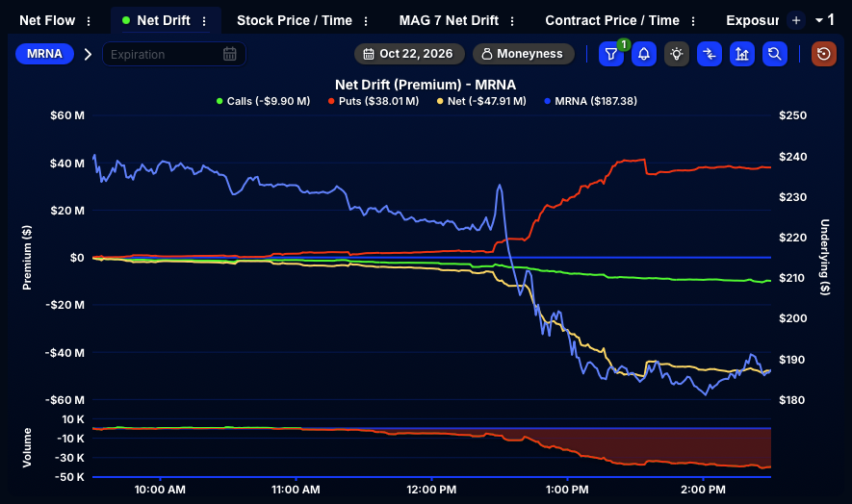
Task: Select the Net Drift tab
Action: tap(163, 20)
